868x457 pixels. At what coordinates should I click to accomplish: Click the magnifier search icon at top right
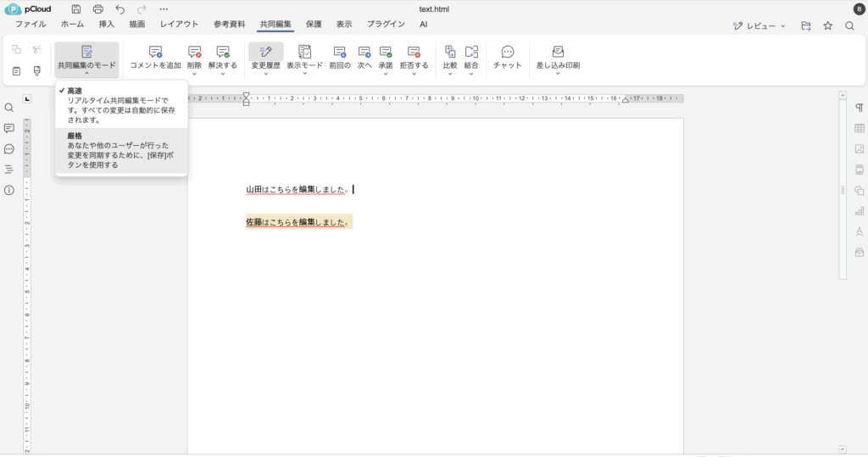click(849, 25)
